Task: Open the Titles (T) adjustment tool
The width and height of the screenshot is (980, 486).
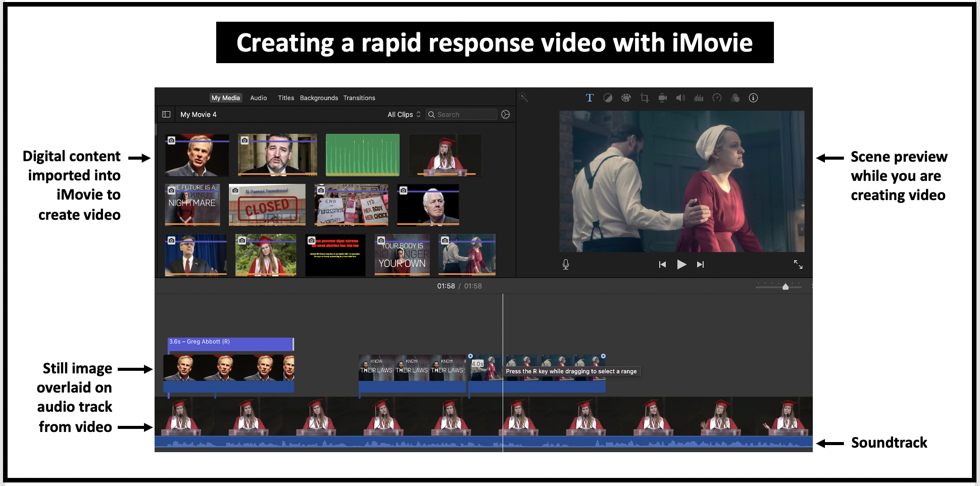Action: 590,98
